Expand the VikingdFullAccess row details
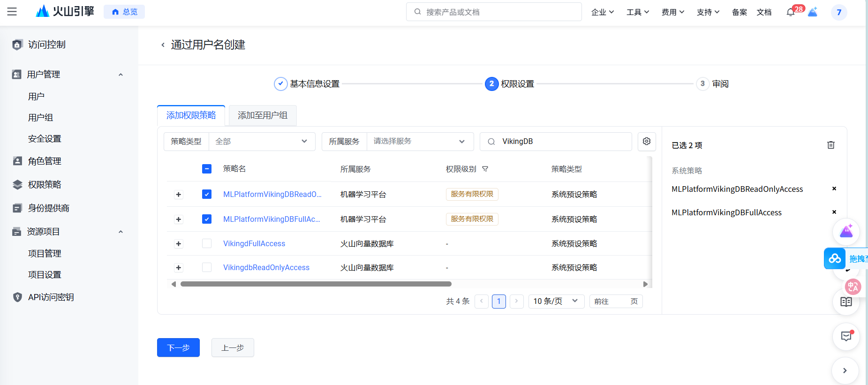Viewport: 868px width, 385px height. (x=179, y=244)
